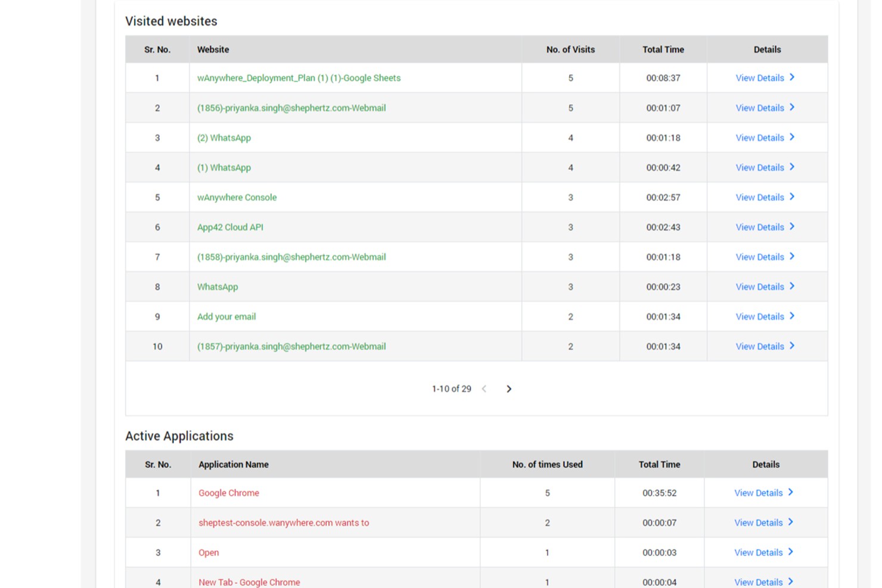Screen dimensions: 882x588
Task: Click chevron arrow in Add your email row
Action: 792,316
